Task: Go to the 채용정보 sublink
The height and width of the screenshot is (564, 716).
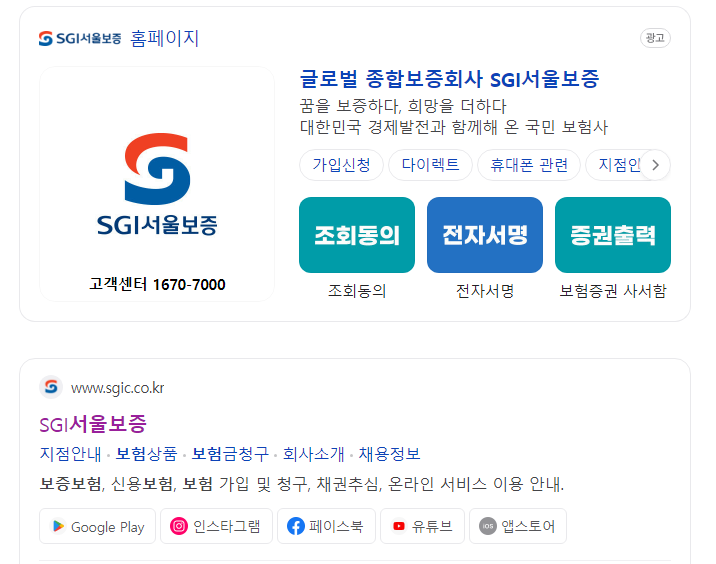Action: (389, 453)
